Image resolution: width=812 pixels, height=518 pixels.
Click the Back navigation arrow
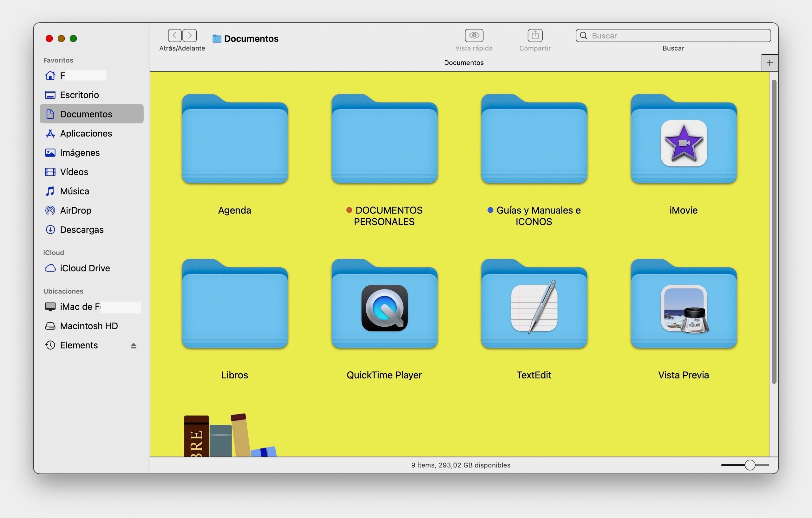click(175, 35)
